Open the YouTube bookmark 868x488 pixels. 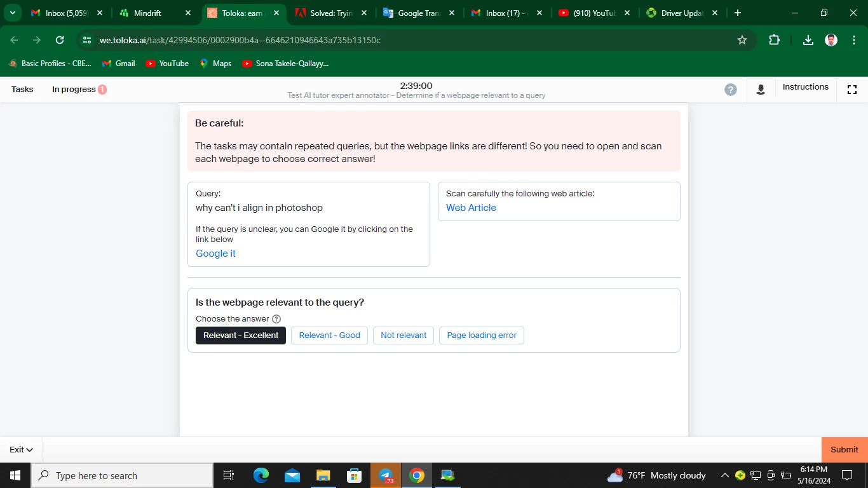(167, 64)
